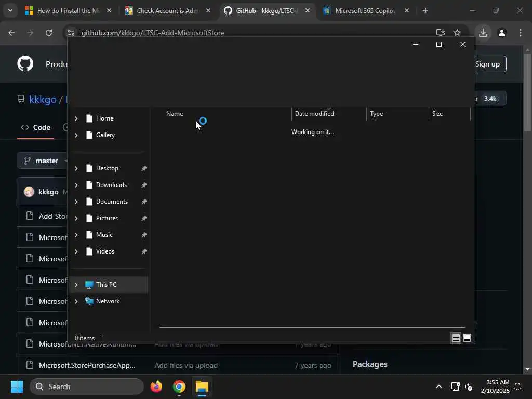The image size is (532, 399).
Task: Expand the Desktop folder chevron
Action: [76, 168]
